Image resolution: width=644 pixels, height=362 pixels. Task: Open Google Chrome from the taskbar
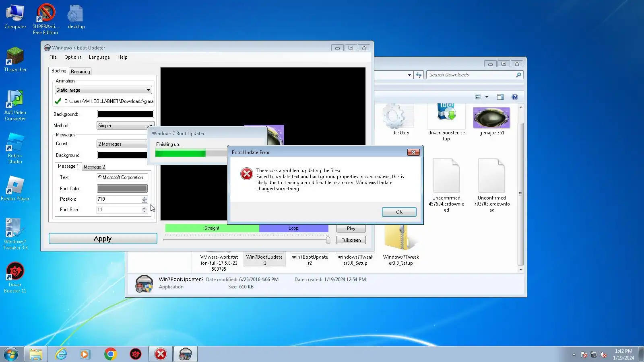(110, 354)
